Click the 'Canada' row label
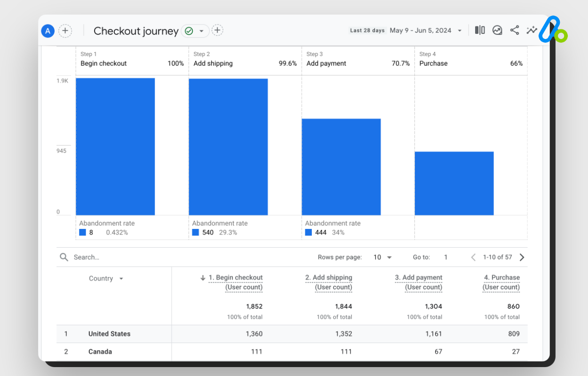 (100, 352)
